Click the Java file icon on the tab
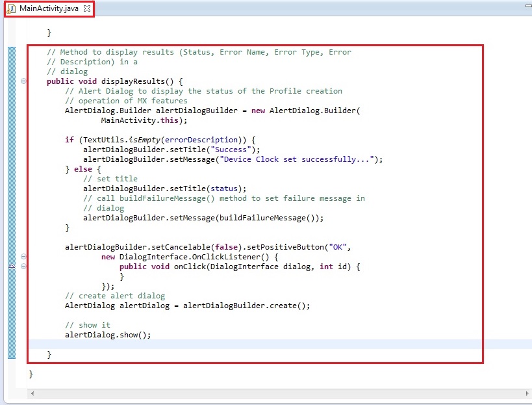The height and width of the screenshot is (405, 532). point(12,8)
